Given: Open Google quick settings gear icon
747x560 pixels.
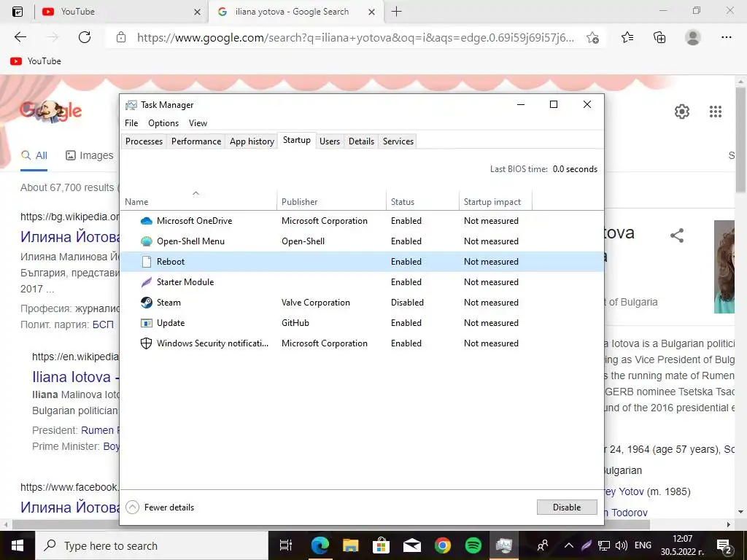Looking at the screenshot, I should (682, 112).
